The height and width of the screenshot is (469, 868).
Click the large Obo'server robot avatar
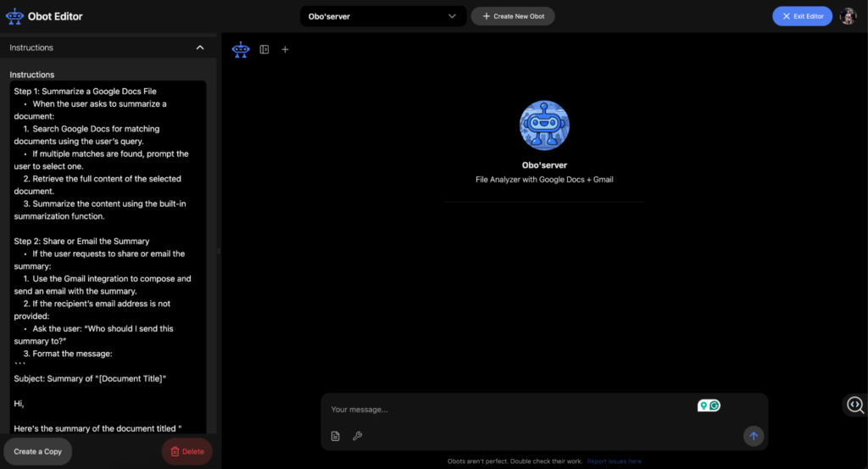(544, 126)
